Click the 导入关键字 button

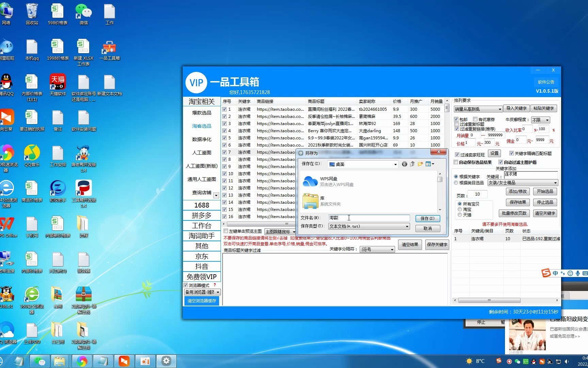(516, 108)
